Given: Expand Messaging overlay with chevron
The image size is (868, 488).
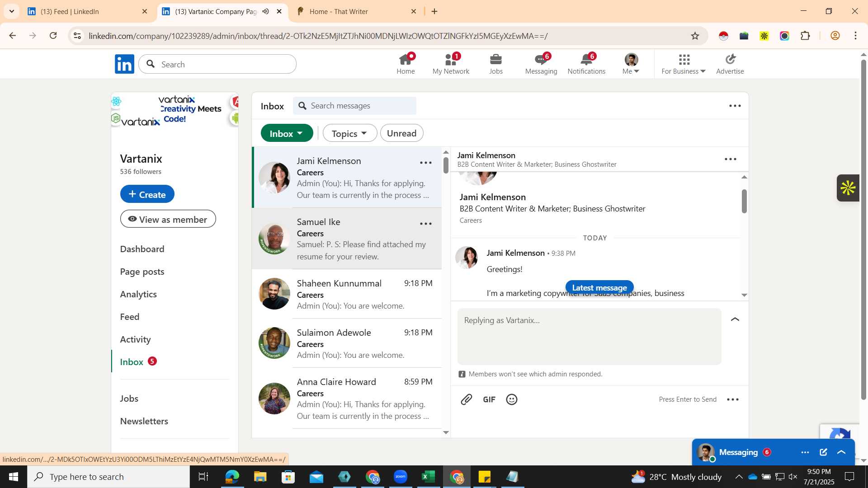Looking at the screenshot, I should pos(841,452).
